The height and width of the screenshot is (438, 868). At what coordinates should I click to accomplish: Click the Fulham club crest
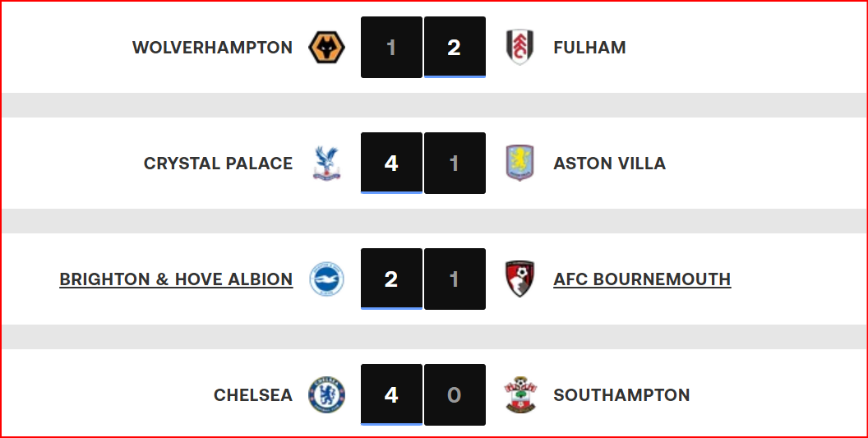click(519, 47)
